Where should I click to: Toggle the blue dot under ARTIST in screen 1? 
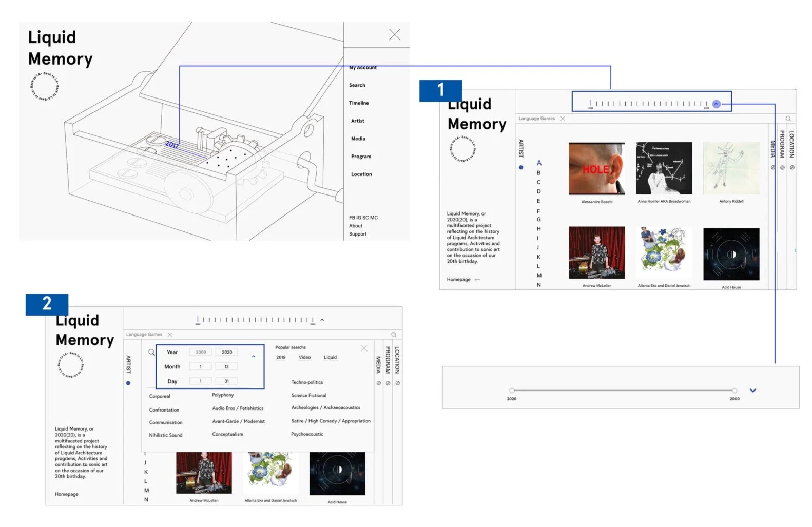tap(521, 167)
